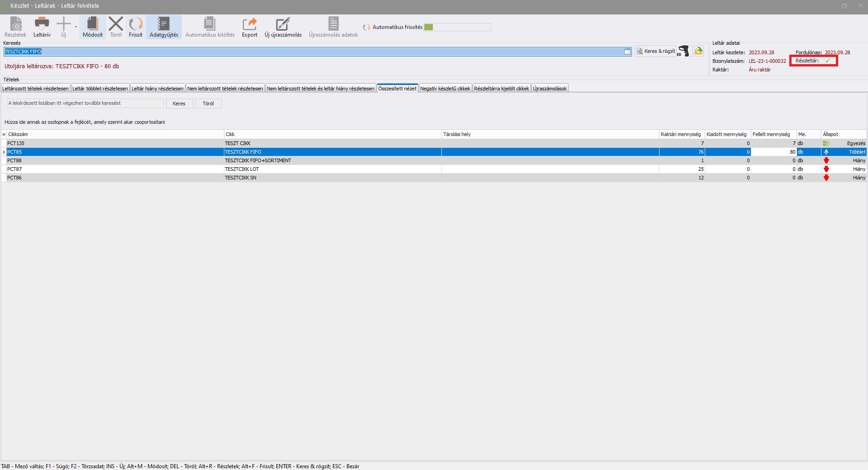Image resolution: width=868 pixels, height=470 pixels.
Task: Click the green arrow folder icon
Action: [699, 51]
